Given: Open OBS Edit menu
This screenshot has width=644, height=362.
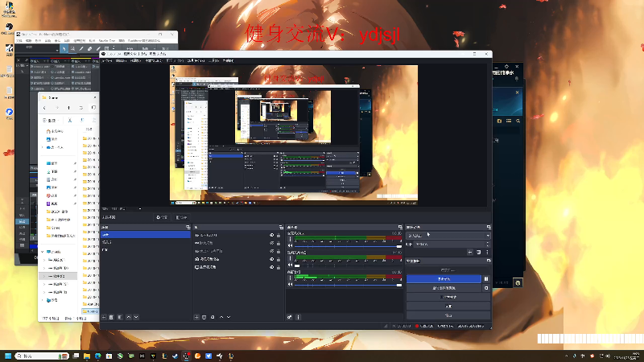Looking at the screenshot, I should [x=121, y=61].
